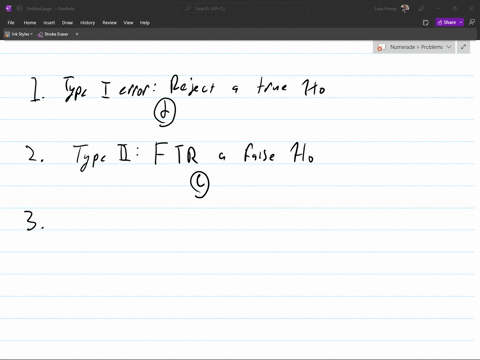Switch to the Home tab
Viewport: 480px width, 360px height.
30,23
